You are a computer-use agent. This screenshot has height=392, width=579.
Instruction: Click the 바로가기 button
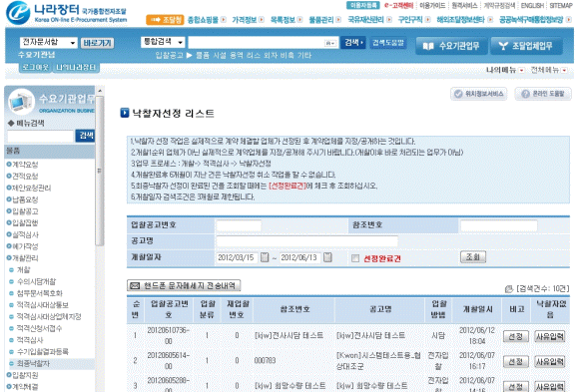[x=97, y=43]
